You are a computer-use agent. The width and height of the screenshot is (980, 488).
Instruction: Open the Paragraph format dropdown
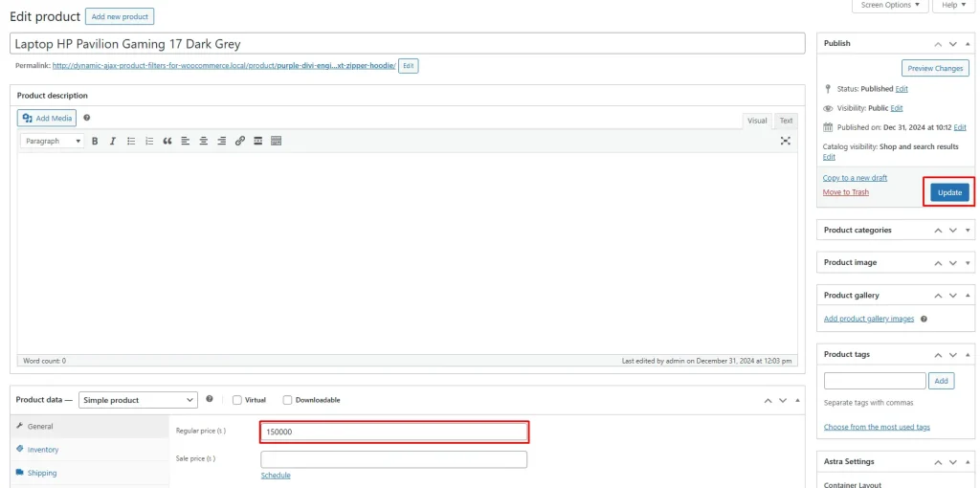[52, 142]
